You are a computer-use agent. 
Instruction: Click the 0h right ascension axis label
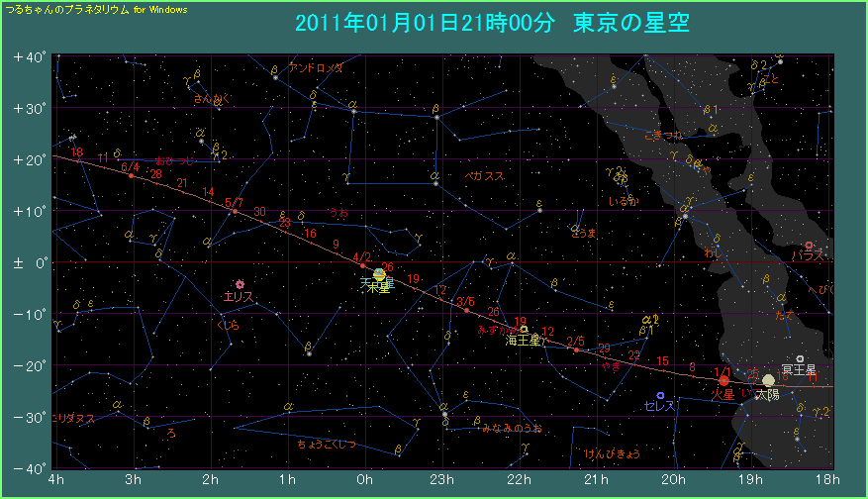[x=365, y=480]
